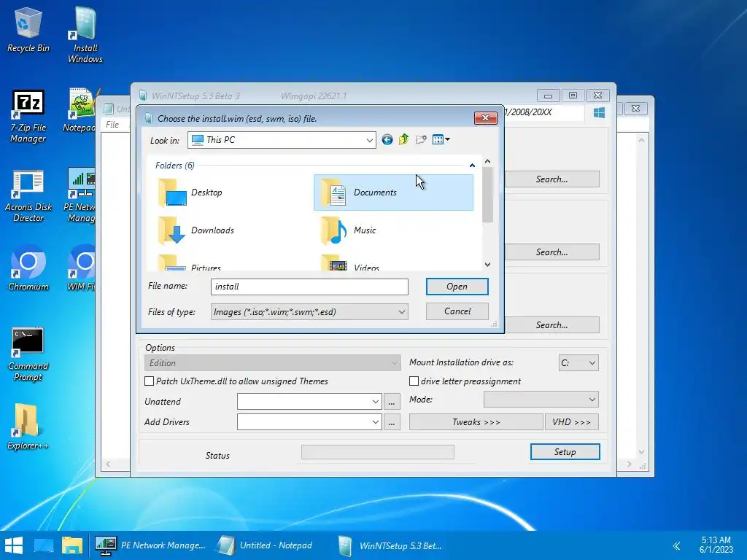Open 7-Zip File Manager shortcut
Image resolution: width=747 pixels, height=560 pixels.
pyautogui.click(x=28, y=117)
